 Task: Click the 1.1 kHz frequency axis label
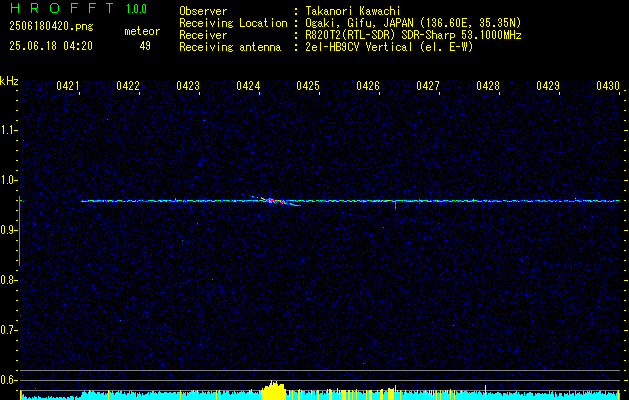coord(8,130)
